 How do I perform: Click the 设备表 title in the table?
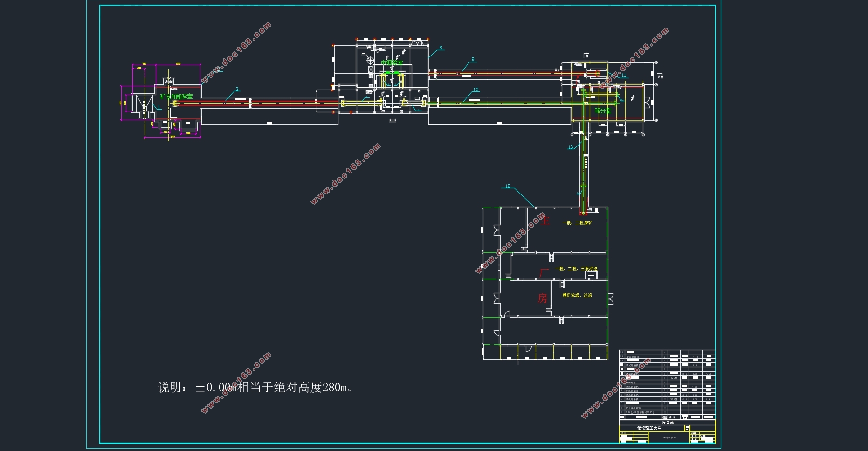668,423
